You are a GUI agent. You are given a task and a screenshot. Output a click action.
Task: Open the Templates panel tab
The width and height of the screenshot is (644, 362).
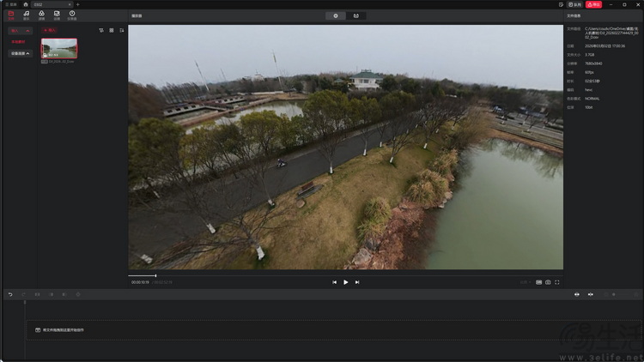pyautogui.click(x=57, y=15)
